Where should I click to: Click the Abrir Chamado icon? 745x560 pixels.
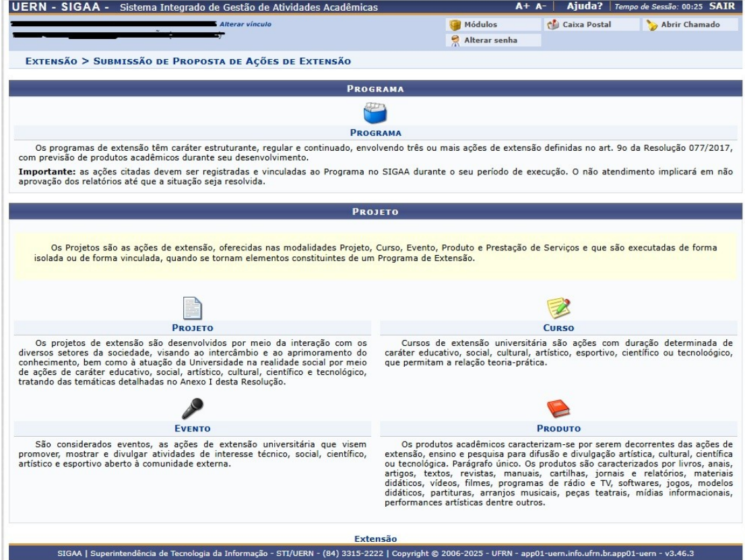click(x=652, y=25)
